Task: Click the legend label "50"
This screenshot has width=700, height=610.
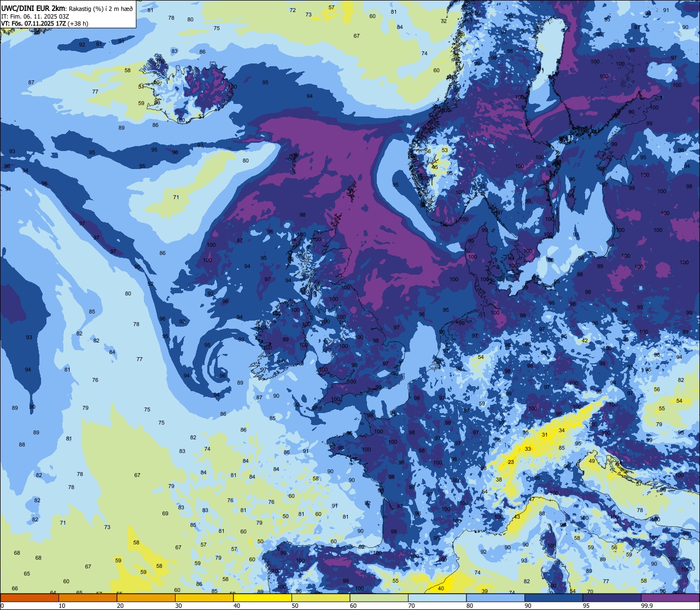Action: 295,606
